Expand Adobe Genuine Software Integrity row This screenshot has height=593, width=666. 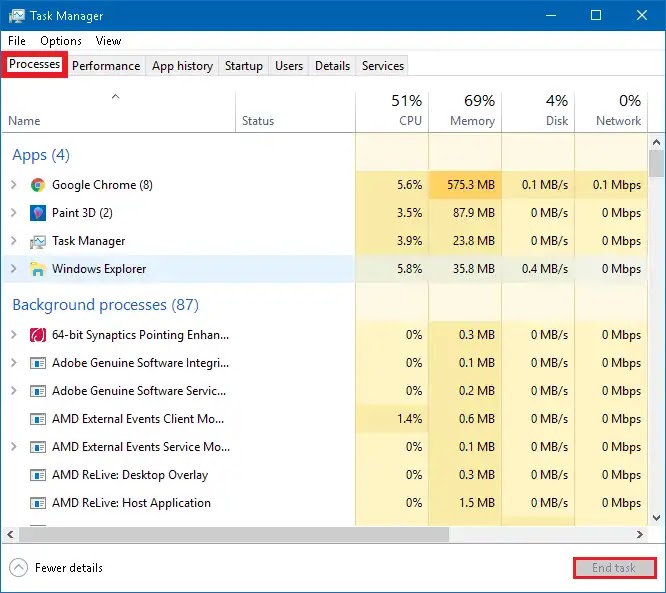click(x=14, y=363)
